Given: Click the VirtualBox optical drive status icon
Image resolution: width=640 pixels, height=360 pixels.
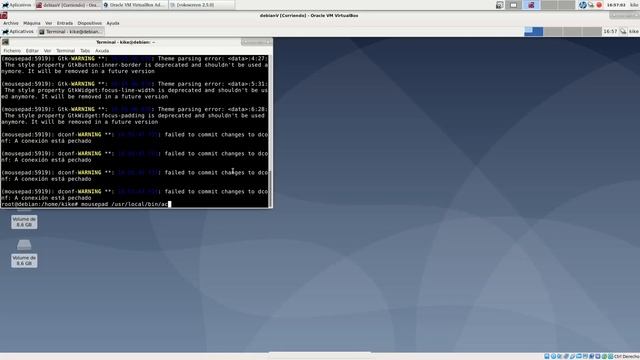Looking at the screenshot, I should click(553, 356).
